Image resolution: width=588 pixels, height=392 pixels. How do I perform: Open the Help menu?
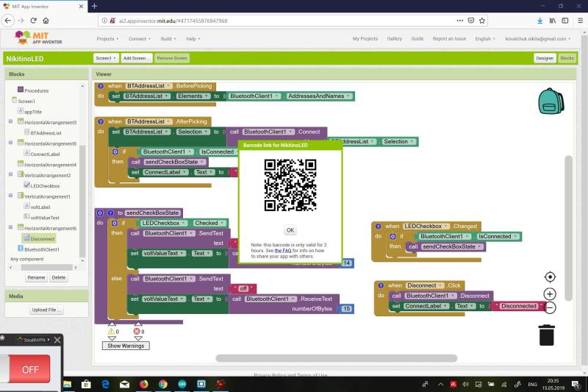[193, 39]
